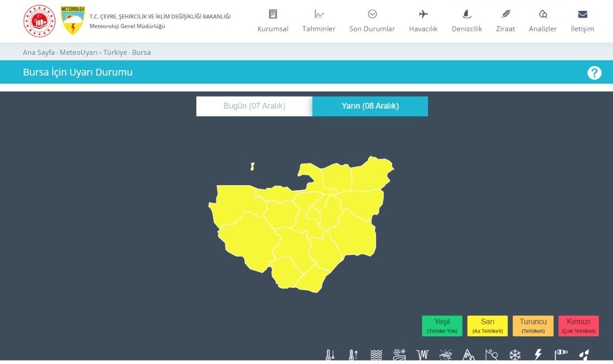The image size is (613, 364).
Task: Select the snowflake snow warning icon
Action: 515,355
